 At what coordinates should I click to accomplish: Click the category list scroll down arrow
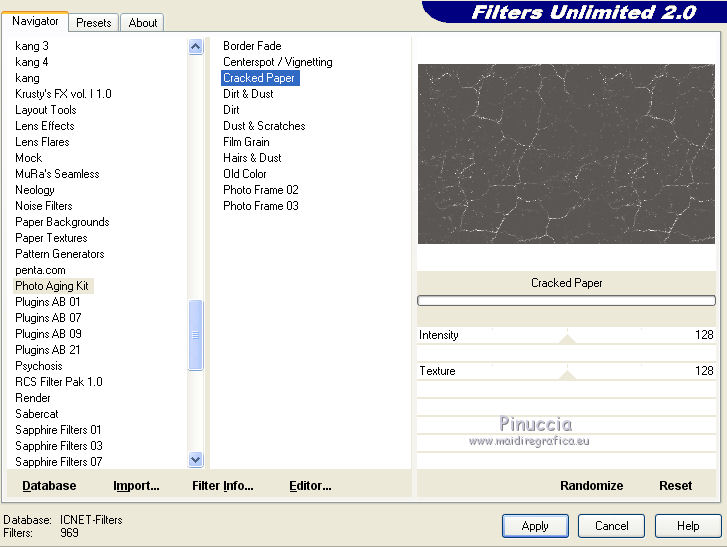coord(196,459)
